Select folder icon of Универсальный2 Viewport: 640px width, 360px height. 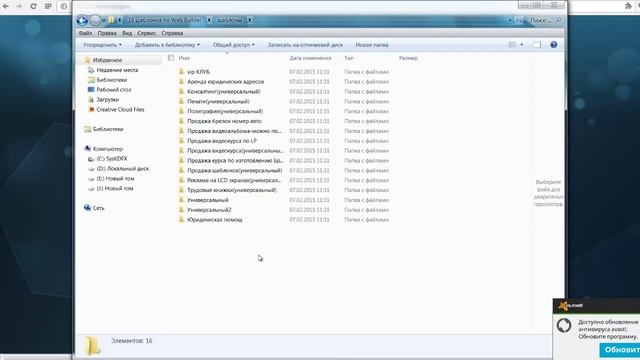pyautogui.click(x=182, y=210)
